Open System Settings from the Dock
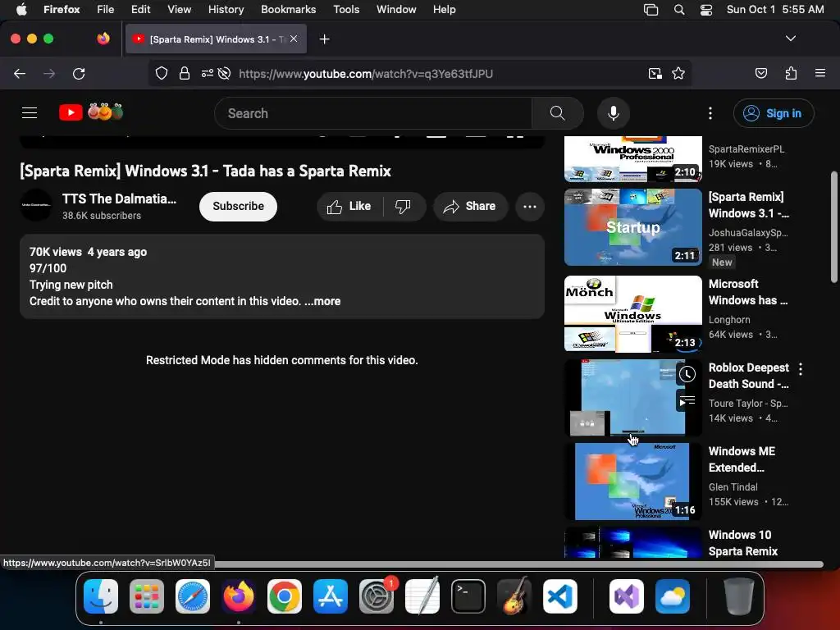This screenshot has height=630, width=840. (x=377, y=596)
